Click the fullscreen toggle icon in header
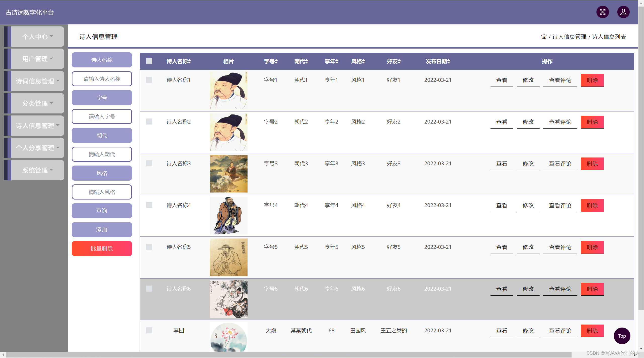644x358 pixels. [x=602, y=12]
